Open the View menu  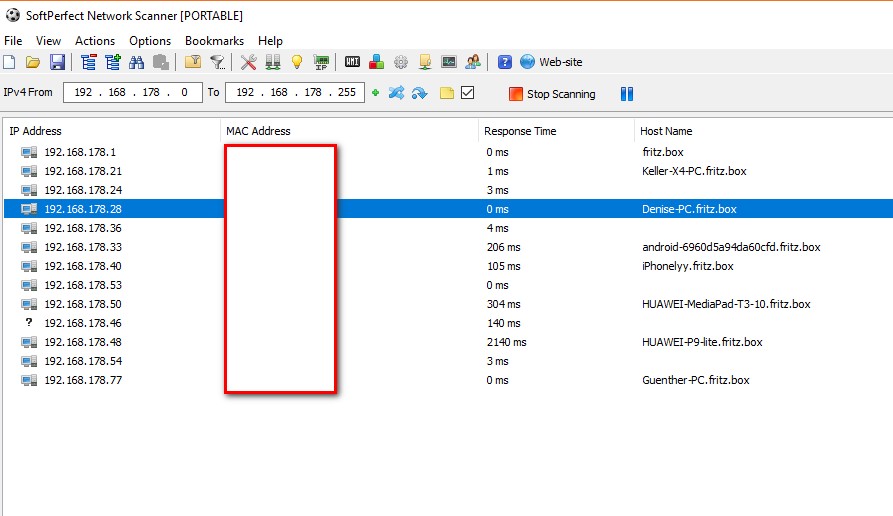48,41
